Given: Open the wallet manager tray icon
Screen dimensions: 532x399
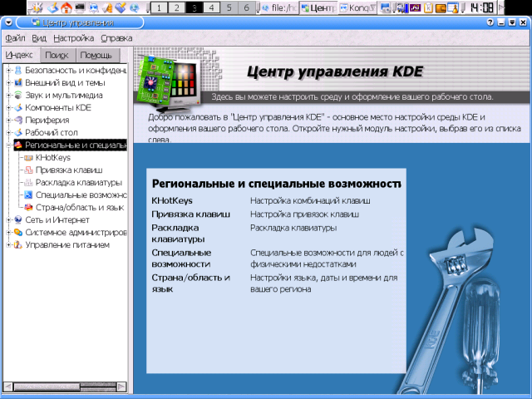Looking at the screenshot, I should [441, 8].
